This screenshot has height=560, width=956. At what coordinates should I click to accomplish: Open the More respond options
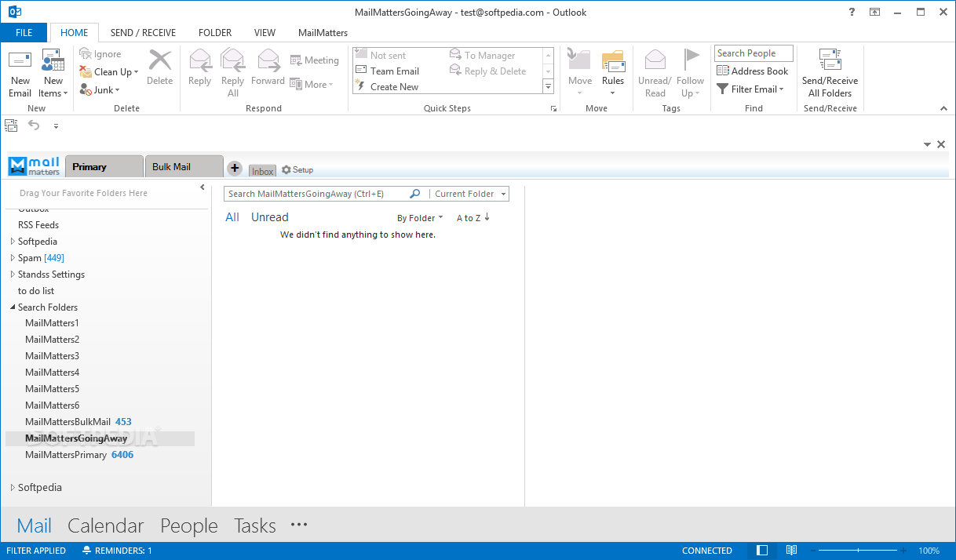pyautogui.click(x=312, y=85)
